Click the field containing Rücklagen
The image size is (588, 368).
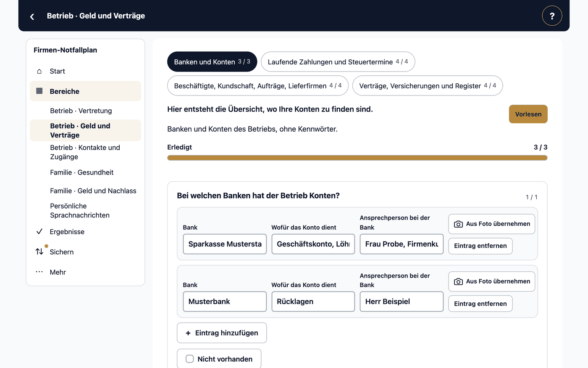tap(313, 302)
